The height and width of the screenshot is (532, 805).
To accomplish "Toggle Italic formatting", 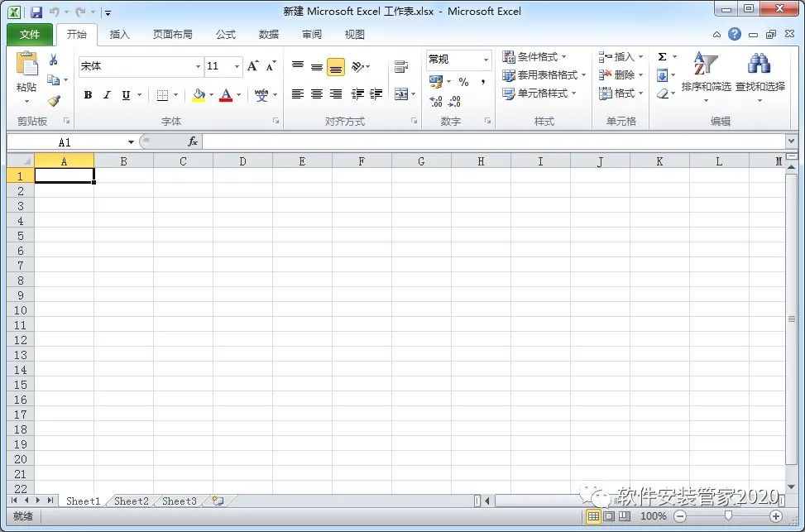I will click(x=107, y=95).
